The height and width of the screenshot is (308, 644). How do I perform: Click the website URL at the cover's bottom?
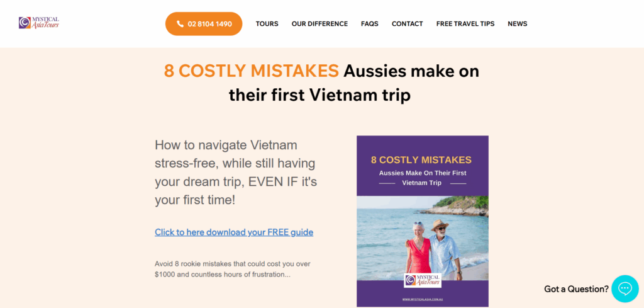[423, 299]
